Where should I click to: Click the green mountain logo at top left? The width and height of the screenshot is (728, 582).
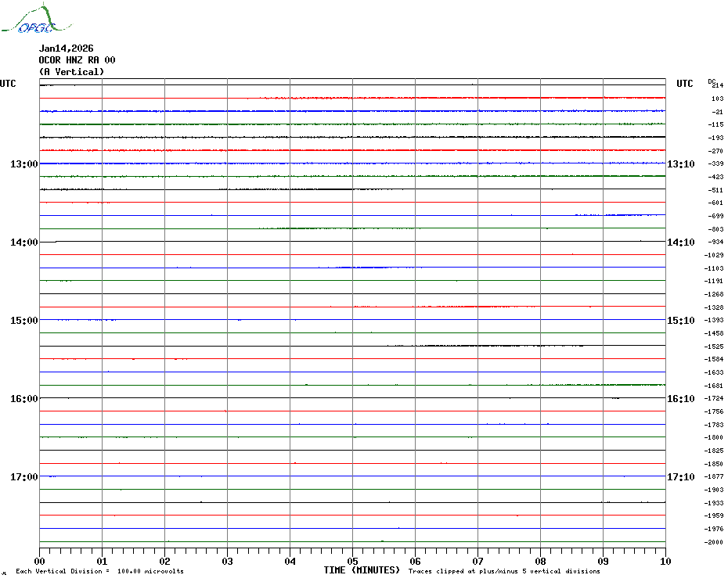tap(29, 20)
